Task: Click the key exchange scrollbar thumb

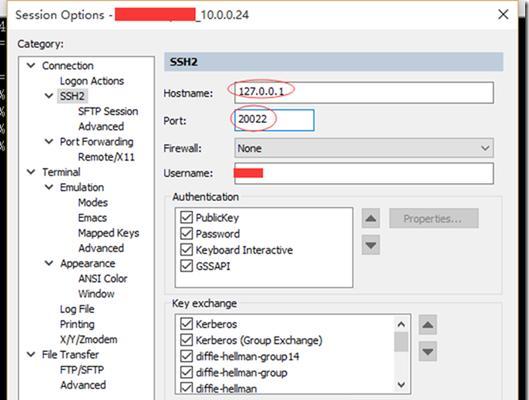Action: 401,342
